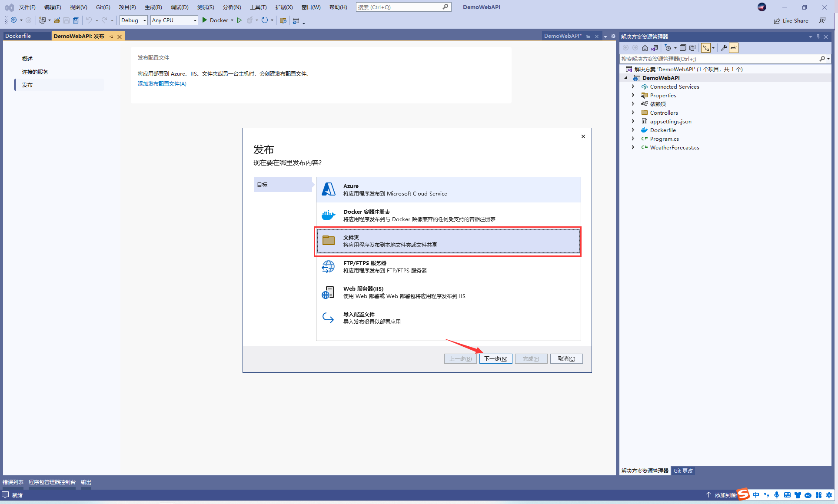Click the 下一步(N) Next button
This screenshot has width=838, height=504.
[495, 358]
